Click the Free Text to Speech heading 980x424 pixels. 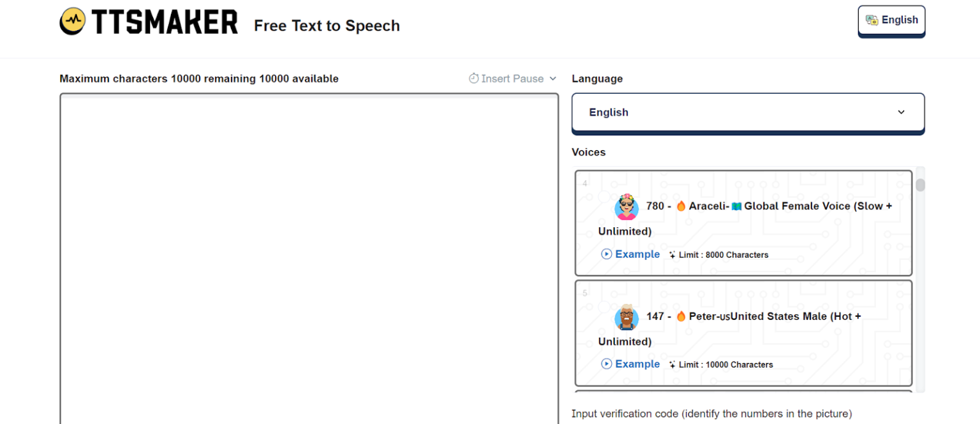327,26
